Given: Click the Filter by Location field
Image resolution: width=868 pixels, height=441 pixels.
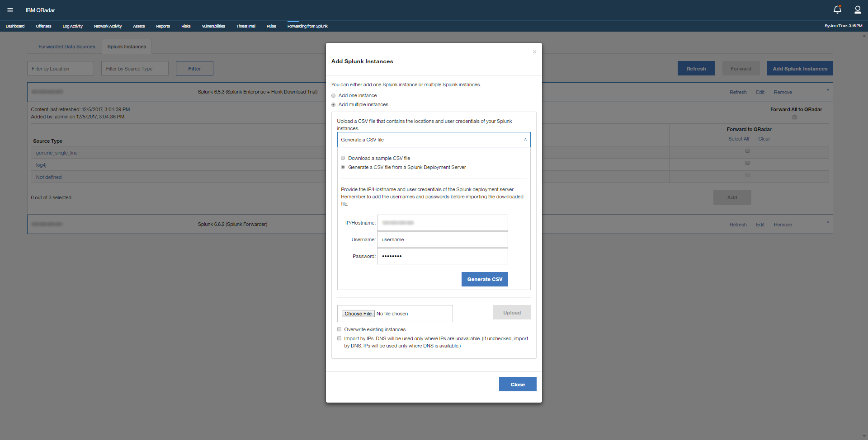Looking at the screenshot, I should [x=60, y=68].
